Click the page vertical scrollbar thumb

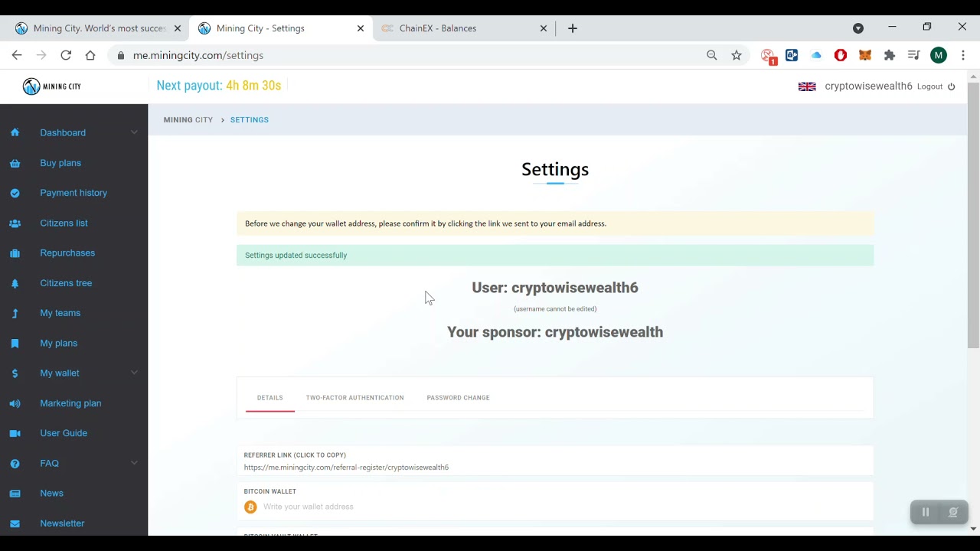click(x=973, y=215)
